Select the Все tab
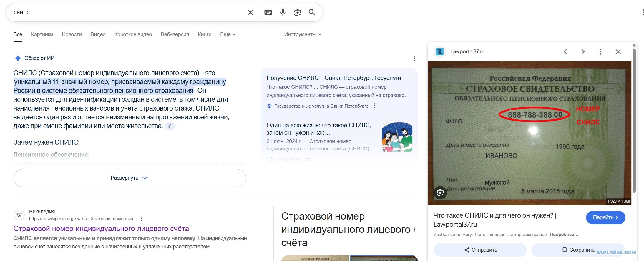This screenshot has height=261, width=644. pyautogui.click(x=18, y=34)
